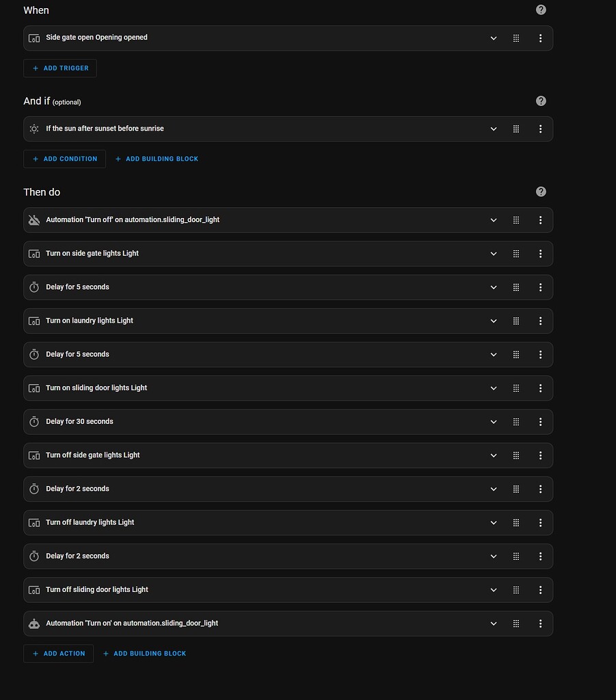Viewport: 616px width, 700px height.
Task: Click the drag handle on the Side gate trigger row
Action: [516, 38]
